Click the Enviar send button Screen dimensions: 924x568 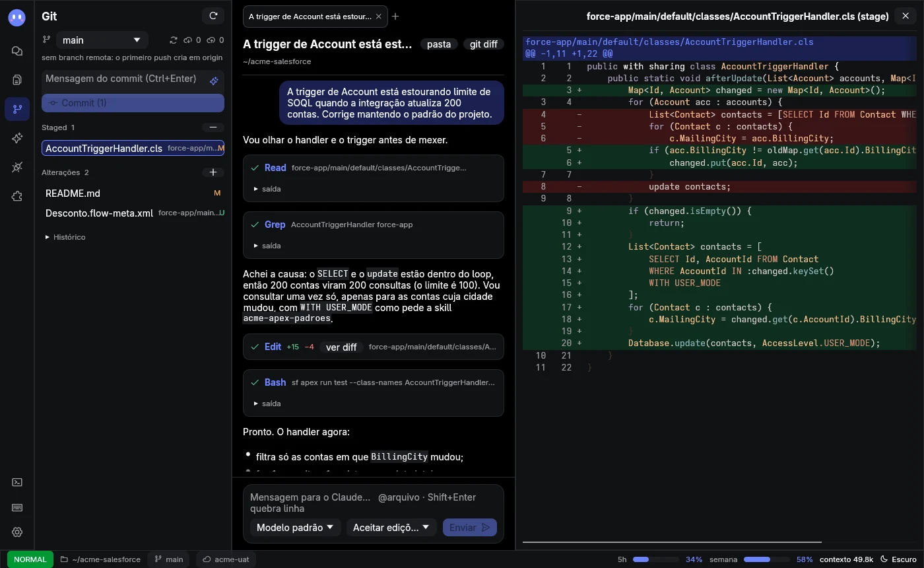pos(470,527)
